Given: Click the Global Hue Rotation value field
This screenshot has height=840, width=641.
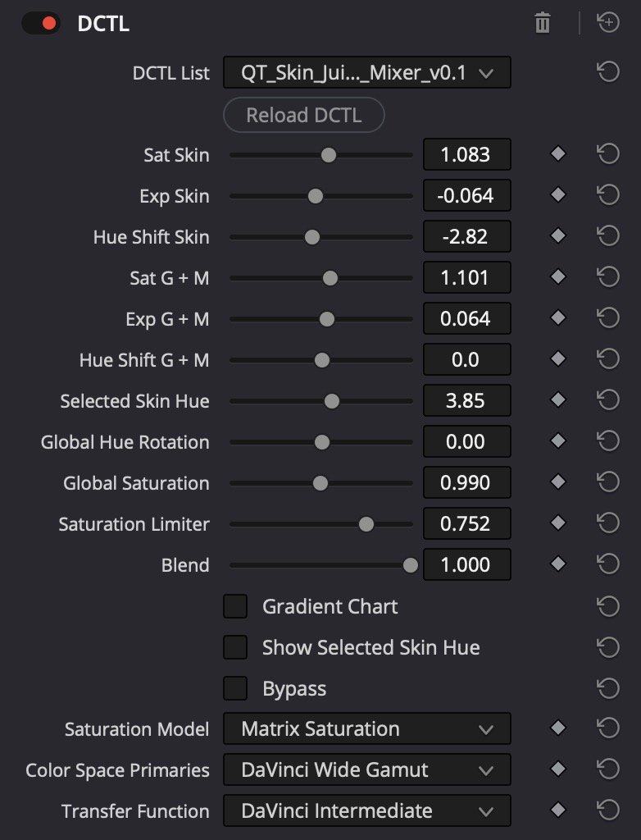Looking at the screenshot, I should coord(466,441).
